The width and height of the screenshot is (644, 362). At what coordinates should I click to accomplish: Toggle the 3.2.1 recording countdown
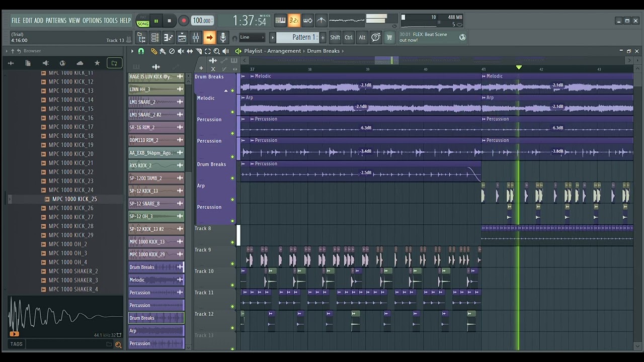click(x=294, y=21)
